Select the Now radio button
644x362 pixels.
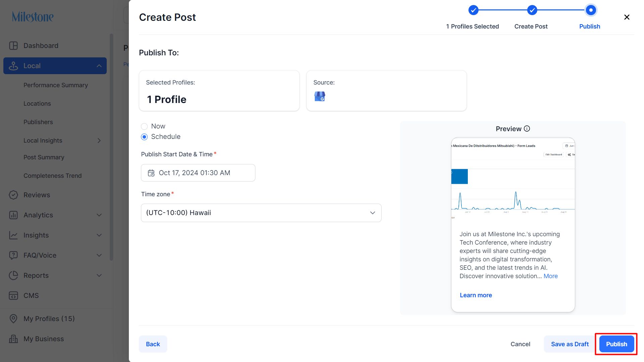[144, 126]
